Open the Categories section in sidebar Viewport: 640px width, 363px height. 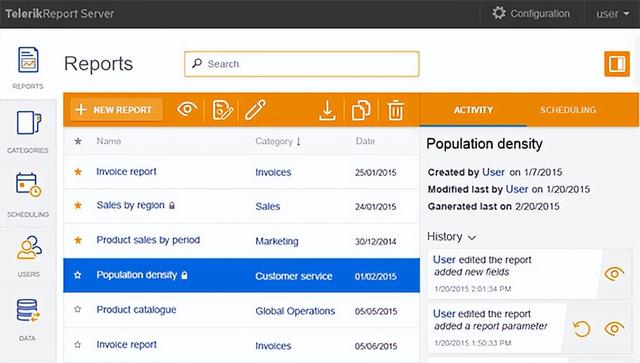click(28, 131)
